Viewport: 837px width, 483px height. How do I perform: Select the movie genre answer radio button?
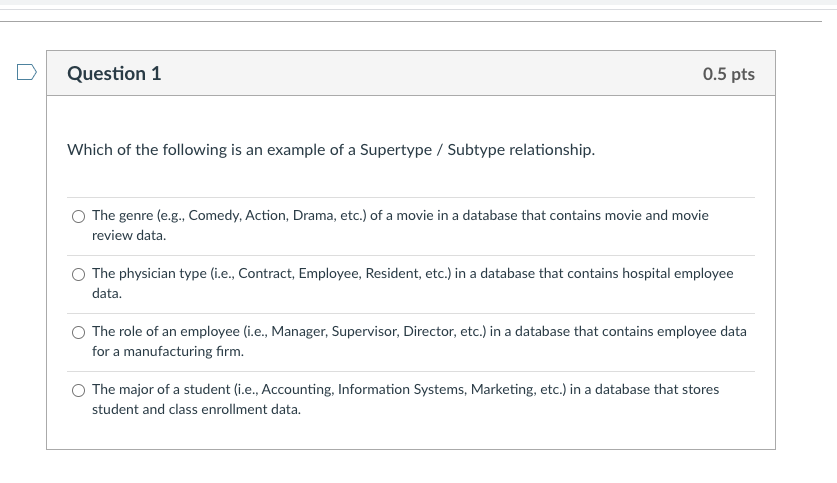(79, 216)
